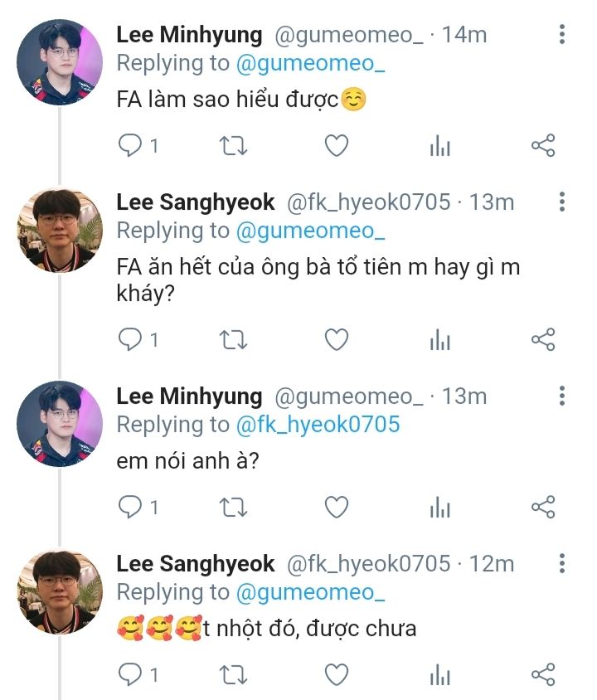The height and width of the screenshot is (700, 597).
Task: Open the @fk_hyeok0705 mention link
Action: pyautogui.click(x=318, y=425)
